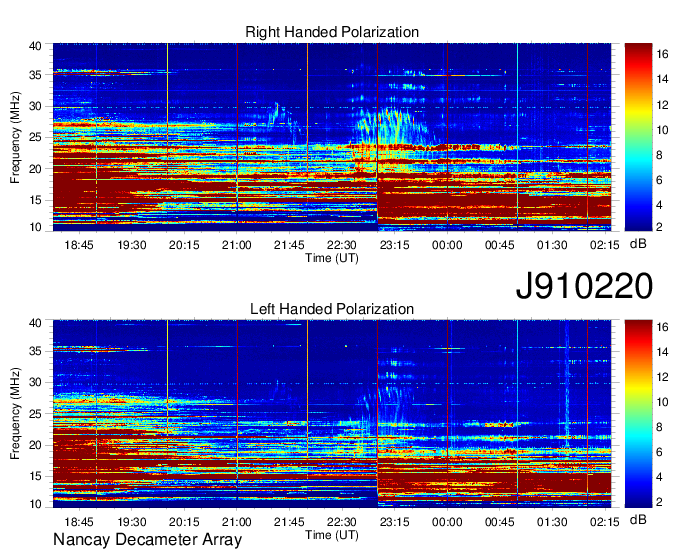Click the 40 MHz frequency tick of Right Handed plot
Screen dimensions: 680x552
[35, 46]
